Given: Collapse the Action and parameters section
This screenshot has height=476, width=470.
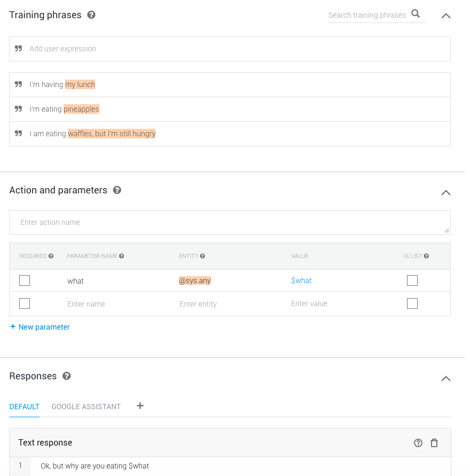Looking at the screenshot, I should point(446,192).
